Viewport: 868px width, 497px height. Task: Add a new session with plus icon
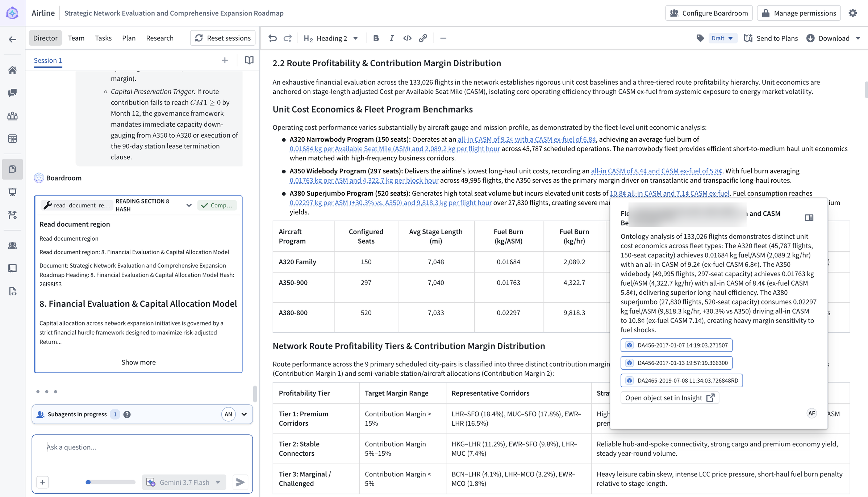point(225,60)
